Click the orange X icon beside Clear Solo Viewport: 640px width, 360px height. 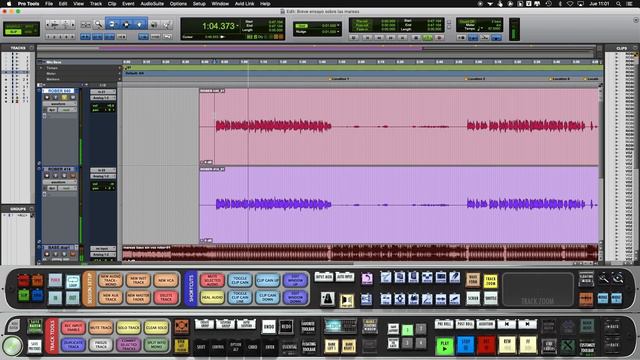coord(181,326)
